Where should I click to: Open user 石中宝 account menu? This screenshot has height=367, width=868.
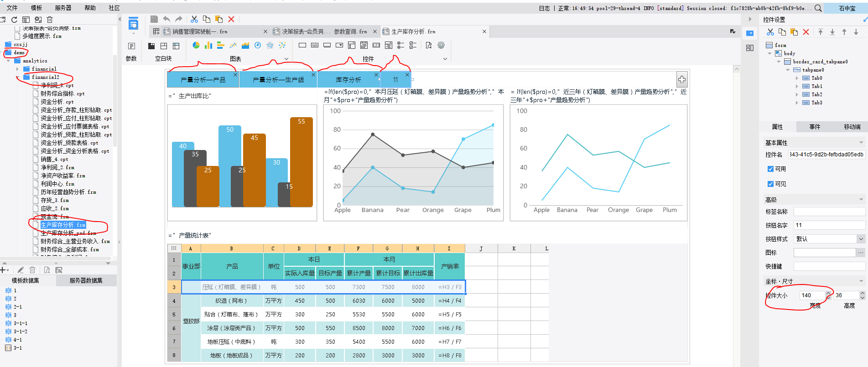pos(847,8)
